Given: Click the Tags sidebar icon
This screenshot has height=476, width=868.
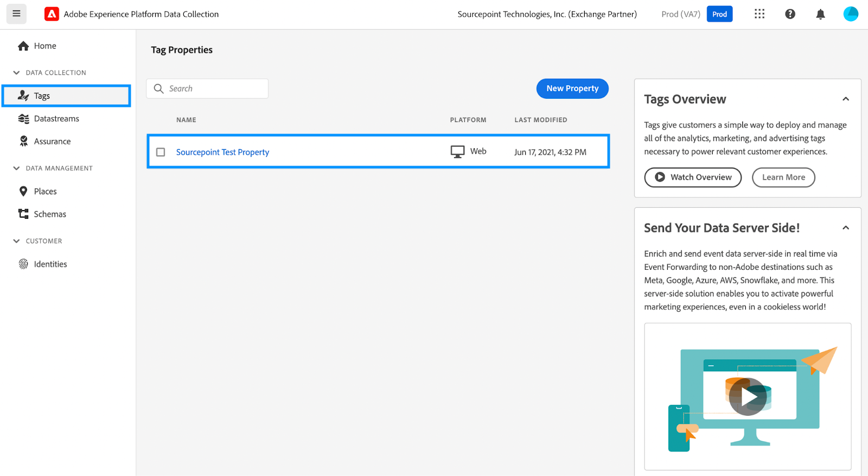Looking at the screenshot, I should click(x=23, y=96).
